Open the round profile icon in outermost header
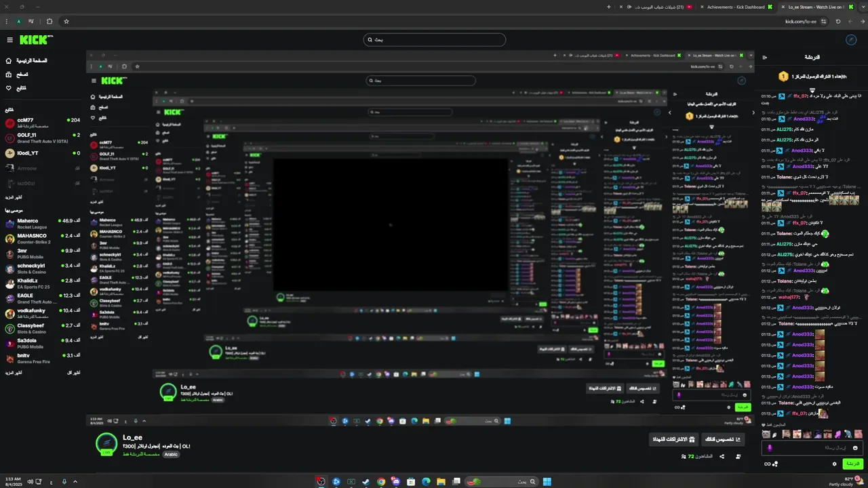Image resolution: width=868 pixels, height=488 pixels. pyautogui.click(x=852, y=40)
